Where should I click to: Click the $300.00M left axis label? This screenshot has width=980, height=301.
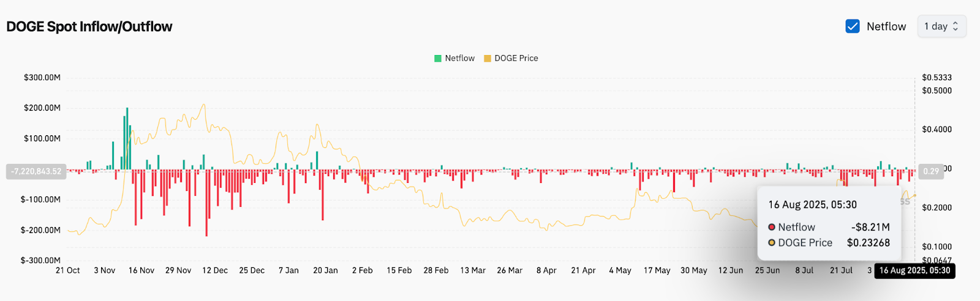(42, 78)
